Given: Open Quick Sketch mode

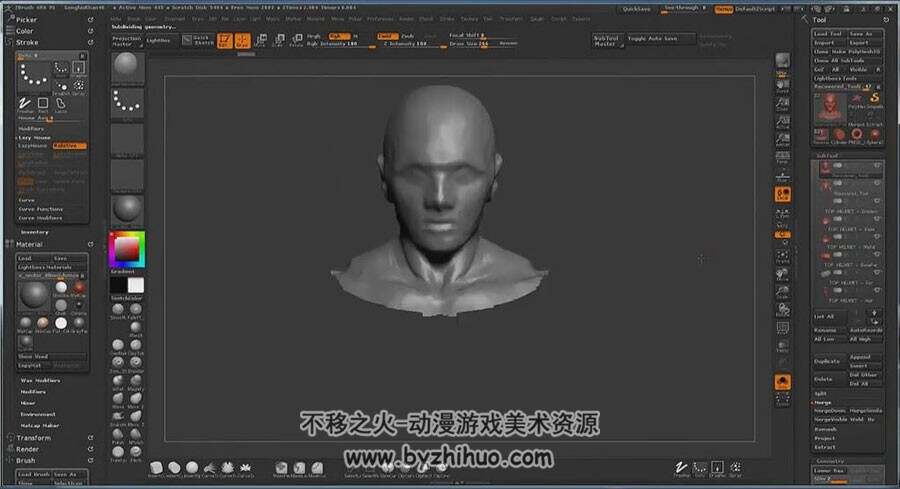Looking at the screenshot, I should pyautogui.click(x=199, y=40).
